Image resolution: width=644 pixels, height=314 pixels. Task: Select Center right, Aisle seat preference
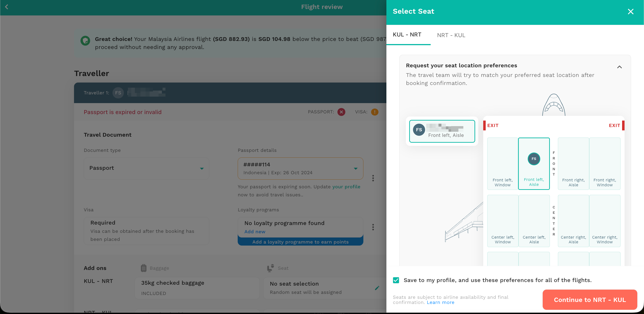[x=573, y=221]
